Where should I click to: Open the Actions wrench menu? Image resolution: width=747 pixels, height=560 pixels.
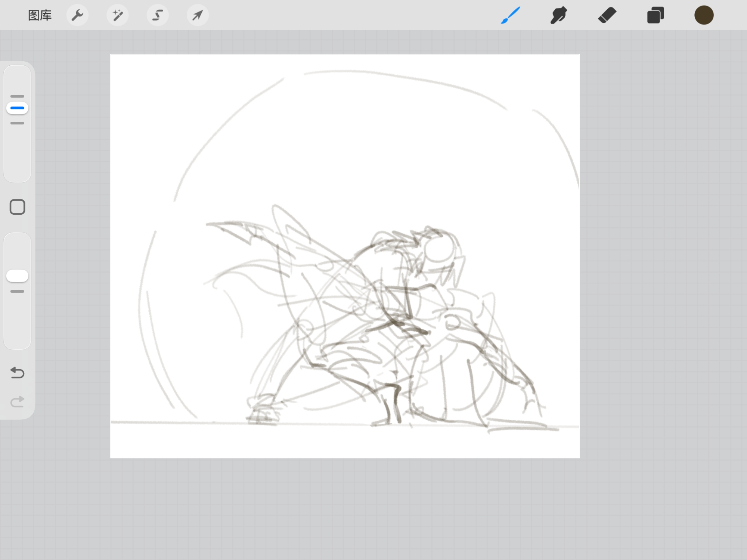pyautogui.click(x=77, y=15)
